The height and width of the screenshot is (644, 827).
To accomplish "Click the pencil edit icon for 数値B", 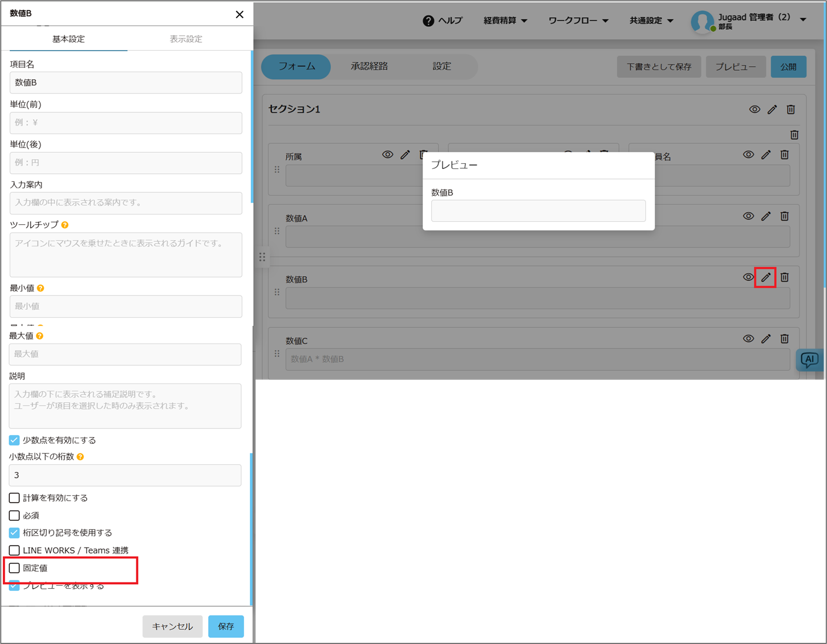I will 765,278.
